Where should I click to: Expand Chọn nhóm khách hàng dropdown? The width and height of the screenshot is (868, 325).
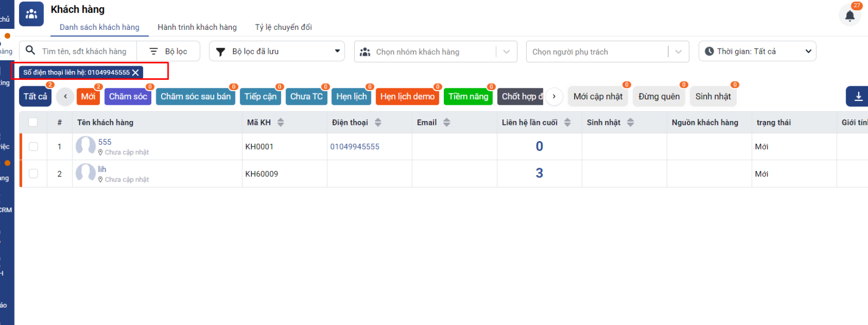506,52
